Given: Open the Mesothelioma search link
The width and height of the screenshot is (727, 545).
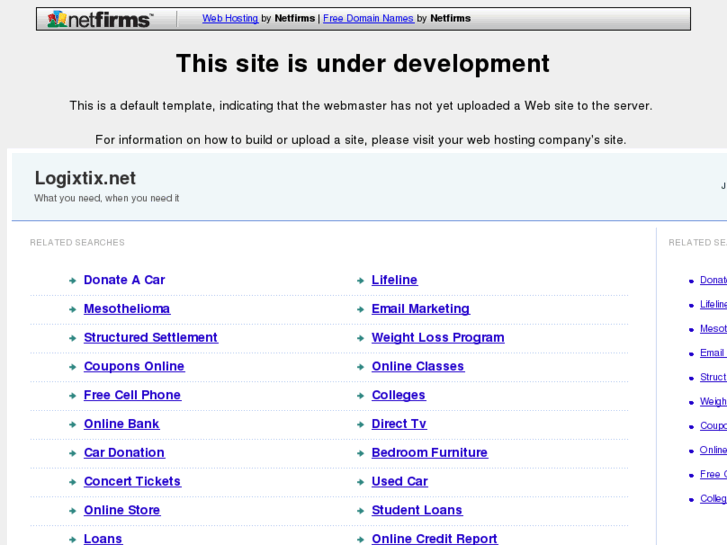Looking at the screenshot, I should pyautogui.click(x=127, y=308).
